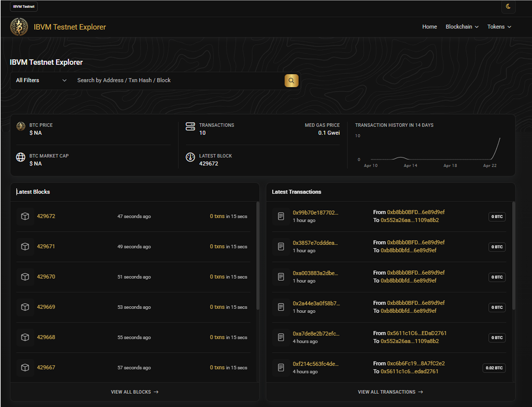Image resolution: width=532 pixels, height=407 pixels.
Task: Click View All Transactions link
Action: click(390, 392)
